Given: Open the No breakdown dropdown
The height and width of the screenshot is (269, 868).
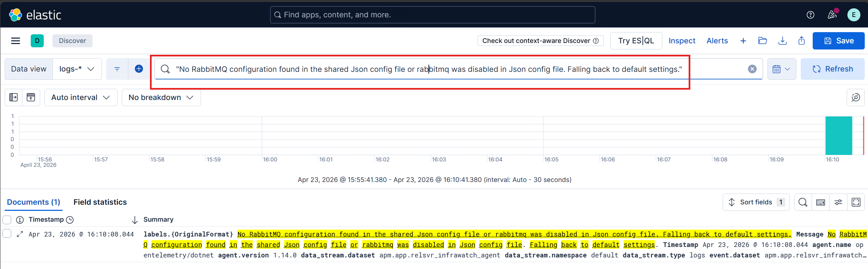Looking at the screenshot, I should tap(161, 97).
